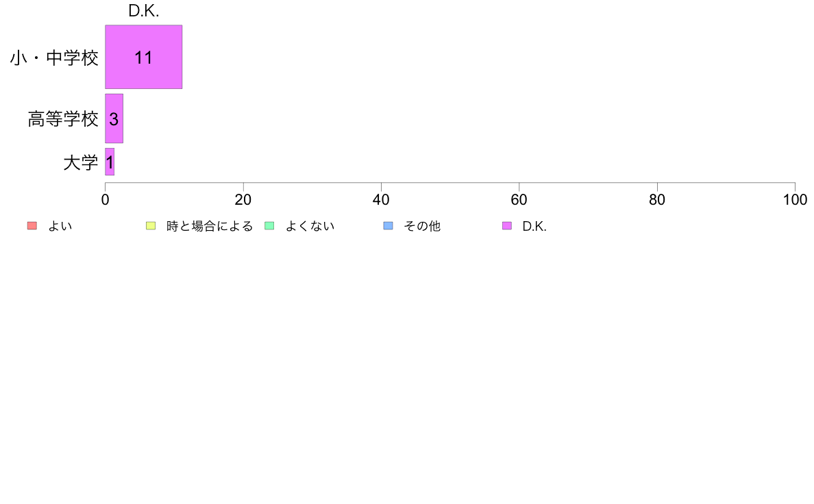Viewport: 814px width, 504px height.
Task: Click the 20 tick on the axis
Action: point(243,200)
